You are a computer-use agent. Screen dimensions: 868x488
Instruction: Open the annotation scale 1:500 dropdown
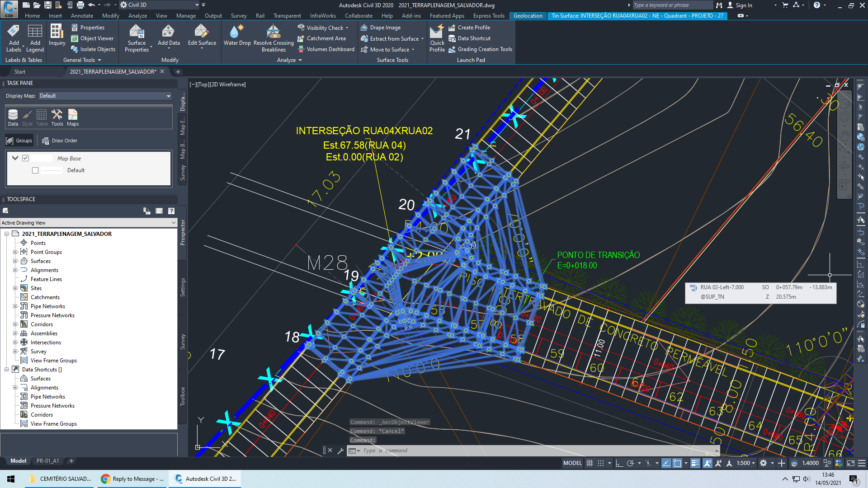pyautogui.click(x=746, y=463)
